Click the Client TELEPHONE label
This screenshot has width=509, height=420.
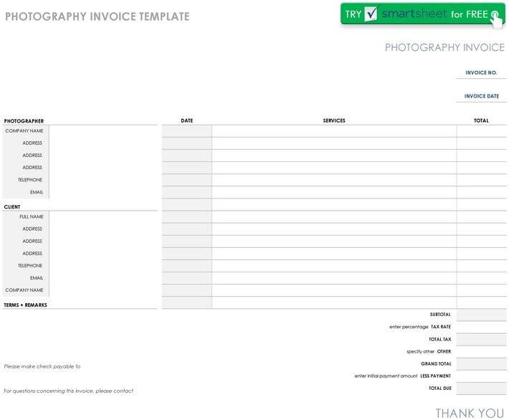(x=30, y=265)
